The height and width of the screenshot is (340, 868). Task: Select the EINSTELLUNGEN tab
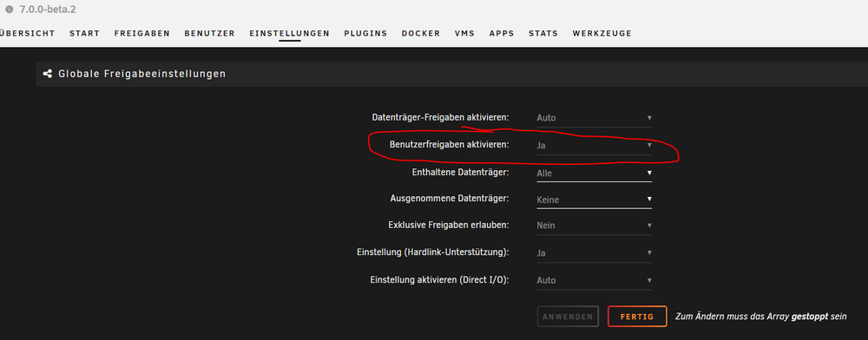pos(290,33)
